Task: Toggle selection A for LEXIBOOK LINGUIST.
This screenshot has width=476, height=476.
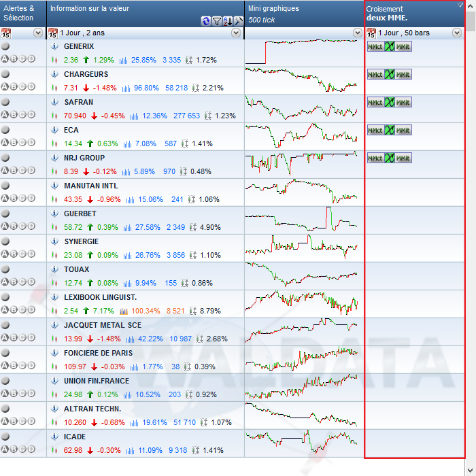Action: pos(5,309)
